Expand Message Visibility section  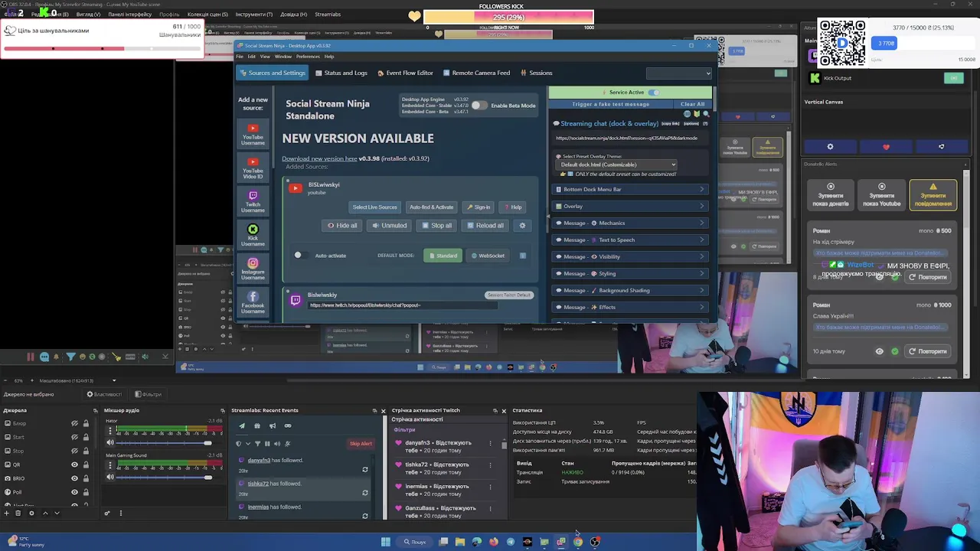pyautogui.click(x=629, y=256)
